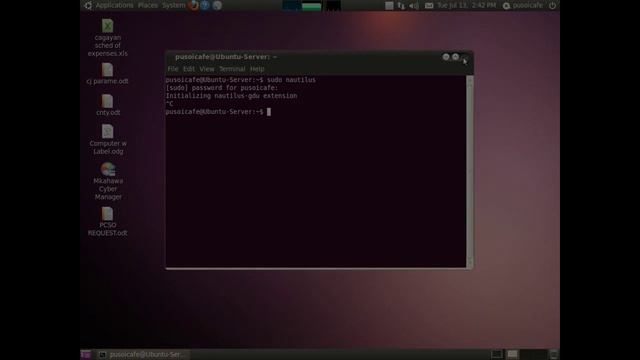
Task: Open terminal File menu
Action: pyautogui.click(x=173, y=69)
